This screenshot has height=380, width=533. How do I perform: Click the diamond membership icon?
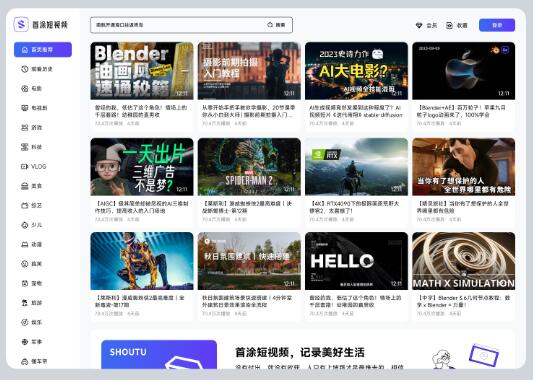click(x=419, y=25)
